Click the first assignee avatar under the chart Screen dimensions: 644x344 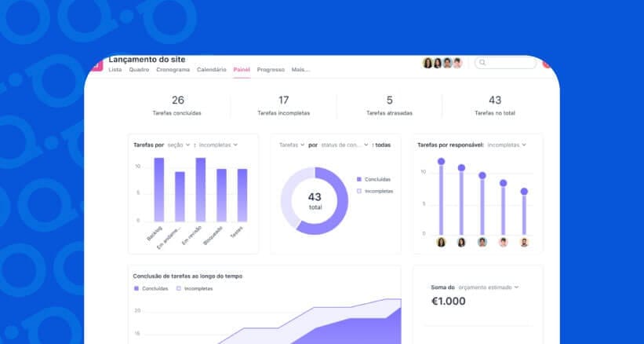[x=441, y=242]
